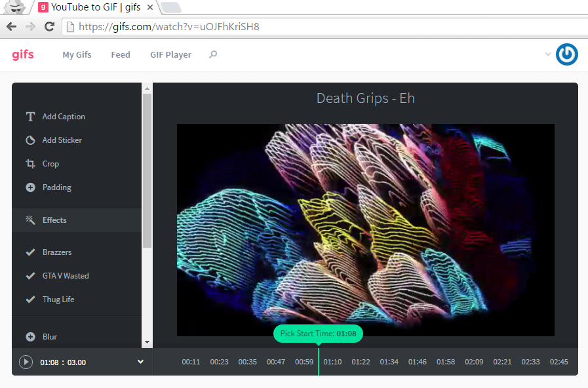The image size is (588, 388).
Task: Open the GIF Player page
Action: point(170,55)
